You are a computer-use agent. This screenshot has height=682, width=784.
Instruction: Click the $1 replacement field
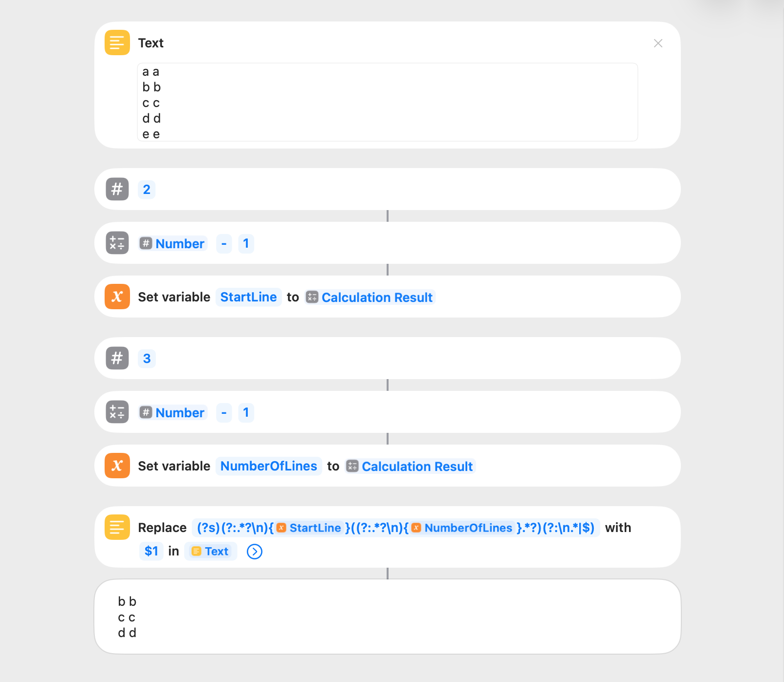[151, 552]
